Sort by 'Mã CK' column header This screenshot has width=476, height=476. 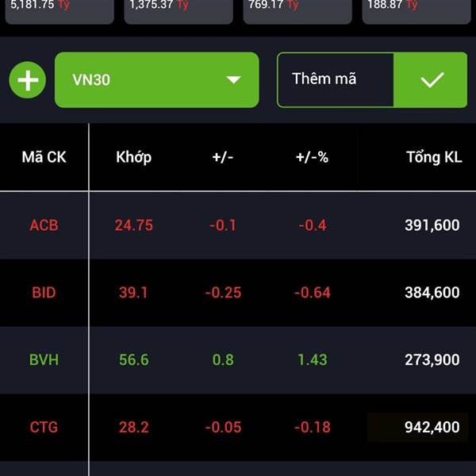(44, 157)
